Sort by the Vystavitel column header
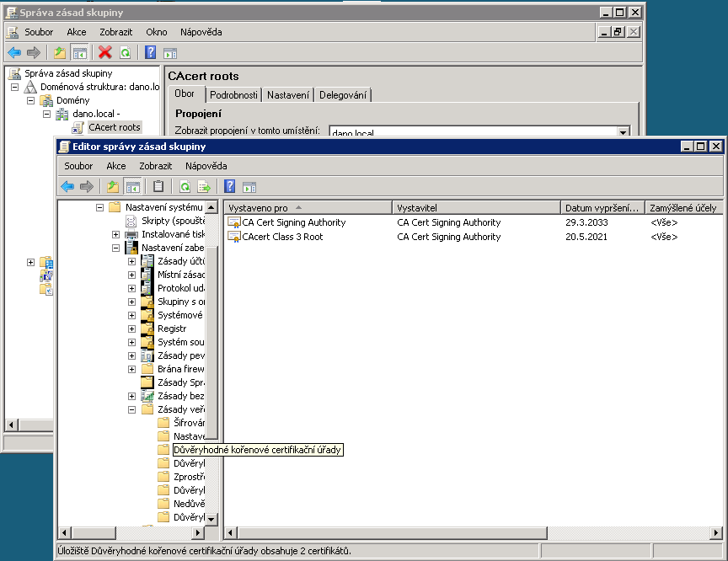 point(476,207)
